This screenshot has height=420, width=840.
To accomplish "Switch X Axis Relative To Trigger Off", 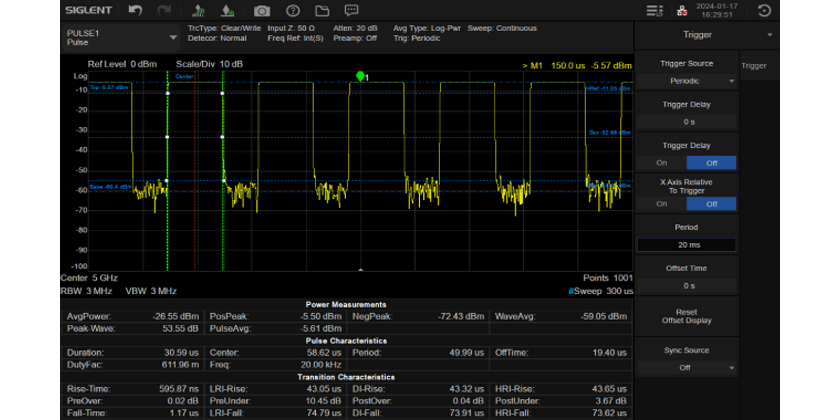I will pyautogui.click(x=711, y=203).
